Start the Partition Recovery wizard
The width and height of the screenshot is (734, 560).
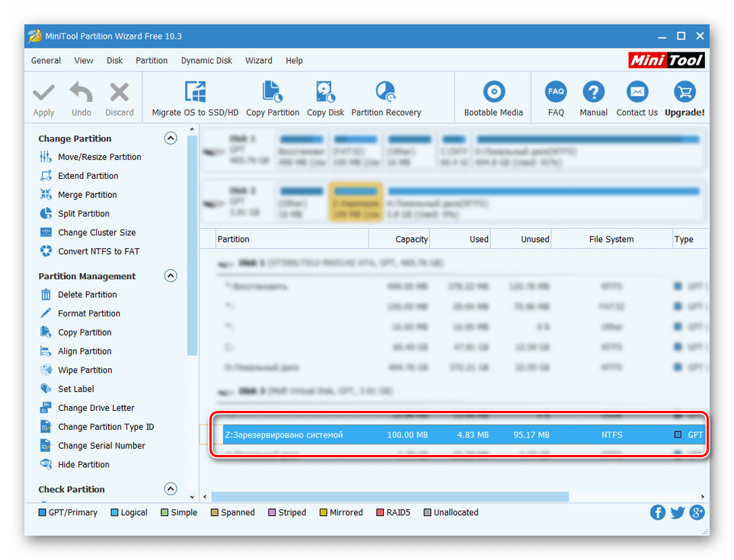pyautogui.click(x=386, y=99)
